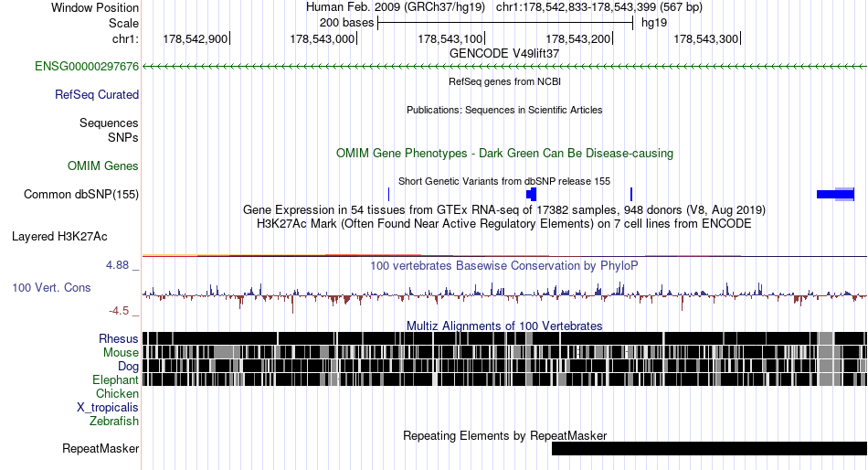Click the 100 Vert. Cons label
Image resolution: width=868 pixels, height=470 pixels.
click(51, 288)
